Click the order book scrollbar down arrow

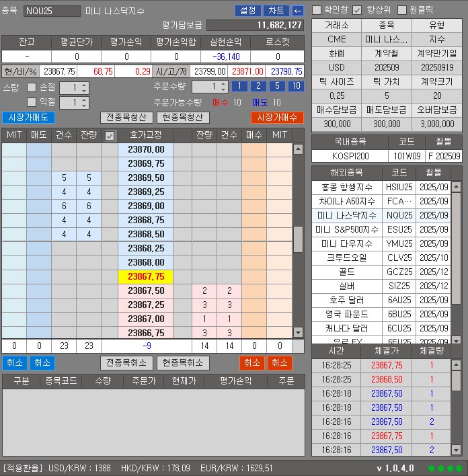(x=298, y=332)
